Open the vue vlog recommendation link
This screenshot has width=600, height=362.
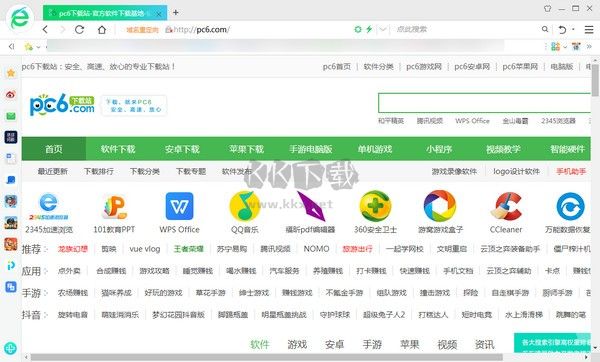tap(145, 249)
